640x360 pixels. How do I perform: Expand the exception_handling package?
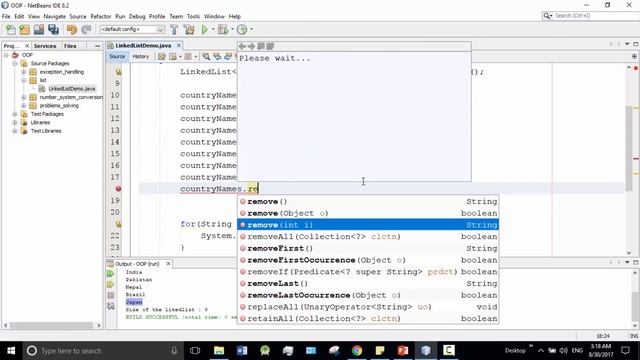(24, 72)
